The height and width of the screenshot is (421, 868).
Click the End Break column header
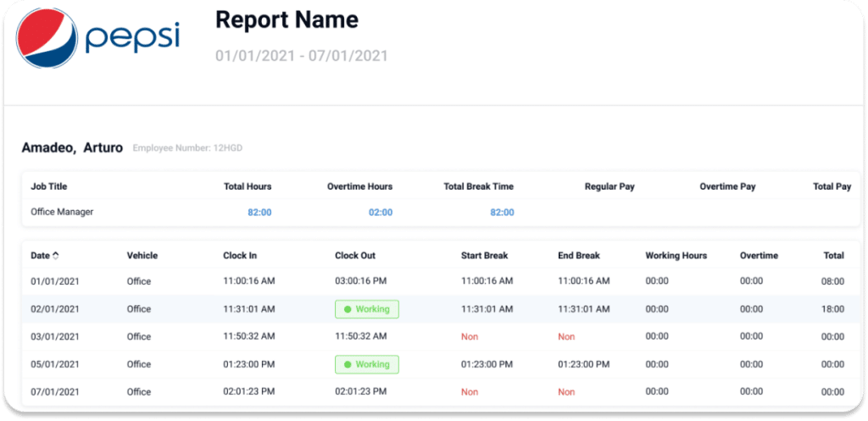(x=579, y=256)
